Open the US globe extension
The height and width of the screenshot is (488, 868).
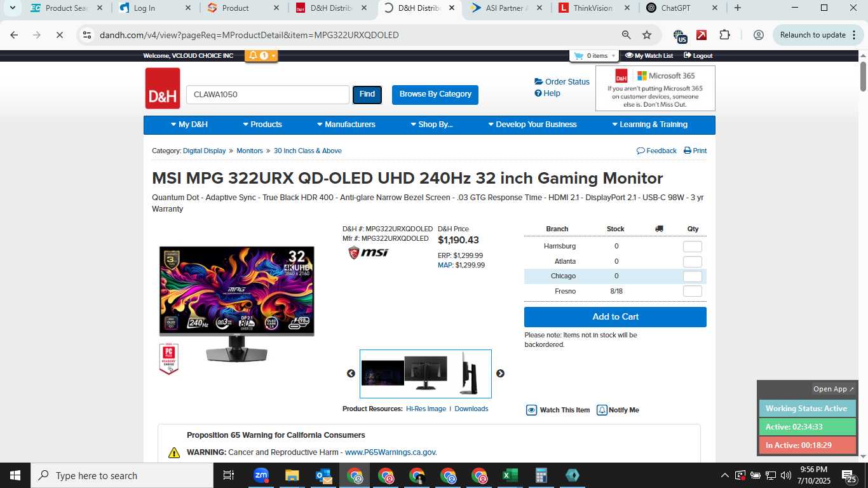click(679, 36)
